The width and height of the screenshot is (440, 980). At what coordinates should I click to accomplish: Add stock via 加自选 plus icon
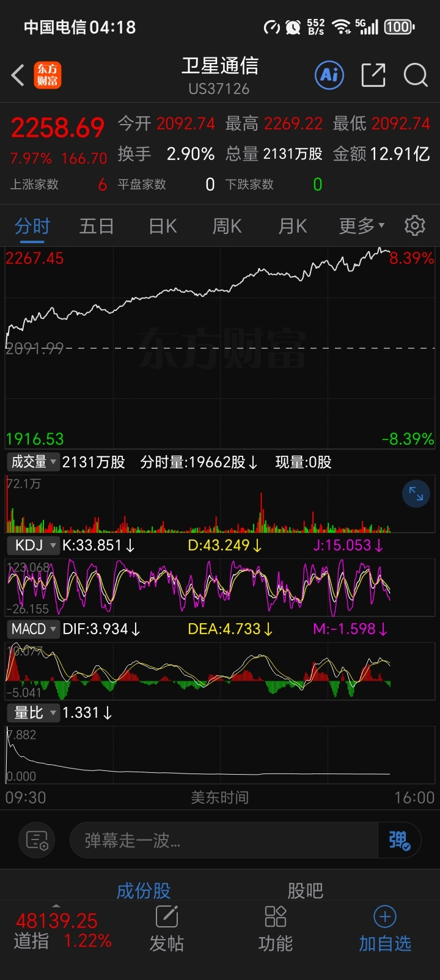(x=385, y=929)
